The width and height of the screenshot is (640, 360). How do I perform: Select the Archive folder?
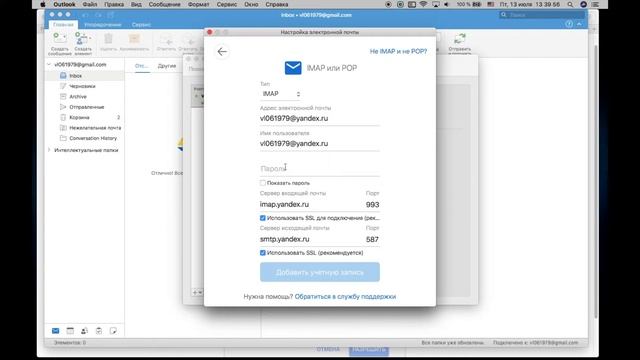(84, 97)
